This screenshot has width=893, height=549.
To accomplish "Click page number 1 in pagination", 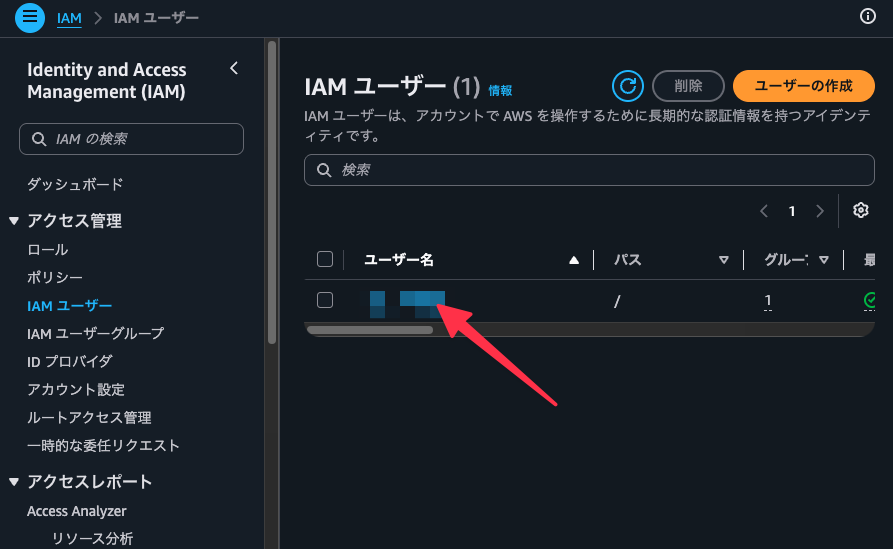I will [792, 211].
